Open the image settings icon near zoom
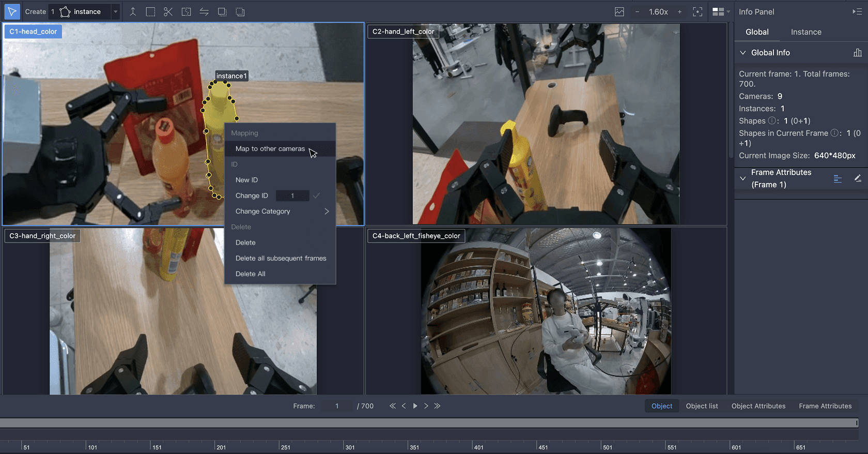Screen dimensions: 868x454 619,11
